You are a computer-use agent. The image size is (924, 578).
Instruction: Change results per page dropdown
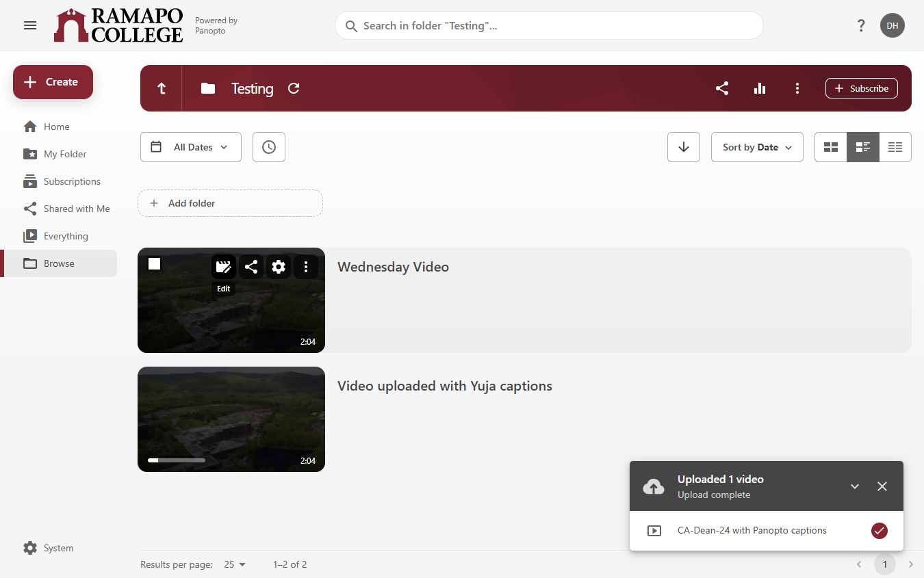[x=235, y=564]
